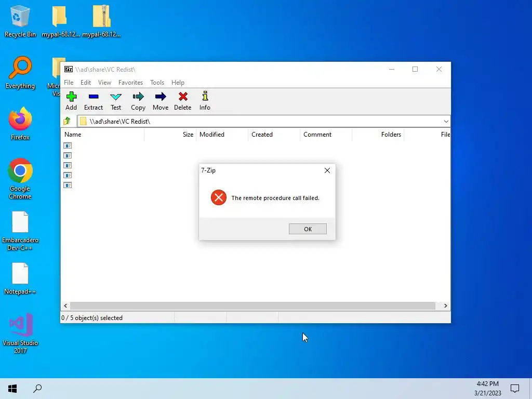
Task: Select the third item in file list
Action: (x=68, y=165)
